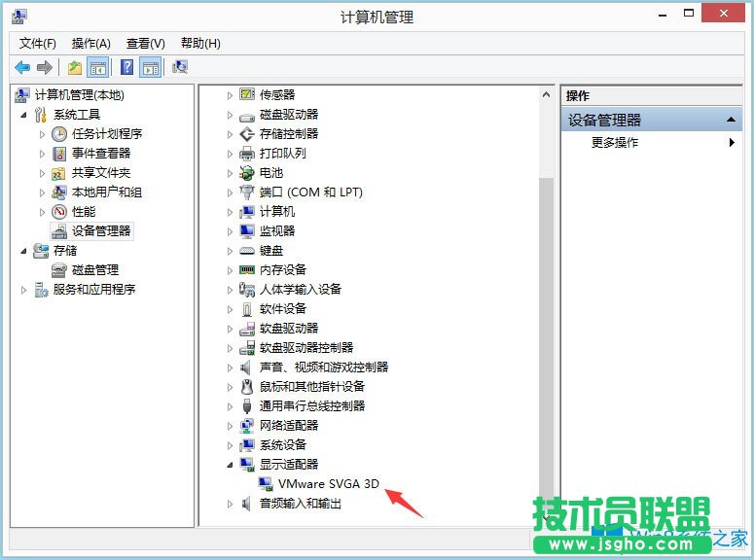This screenshot has width=754, height=560.
Task: Open the 文件(F) menu
Action: click(x=38, y=44)
